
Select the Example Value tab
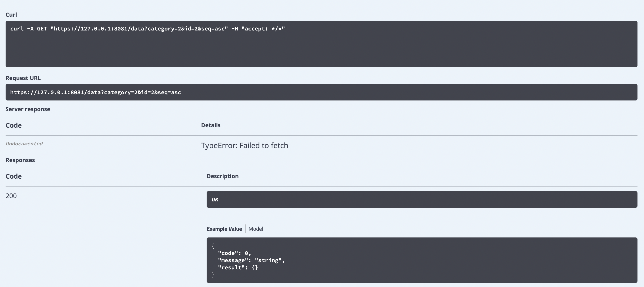click(224, 229)
